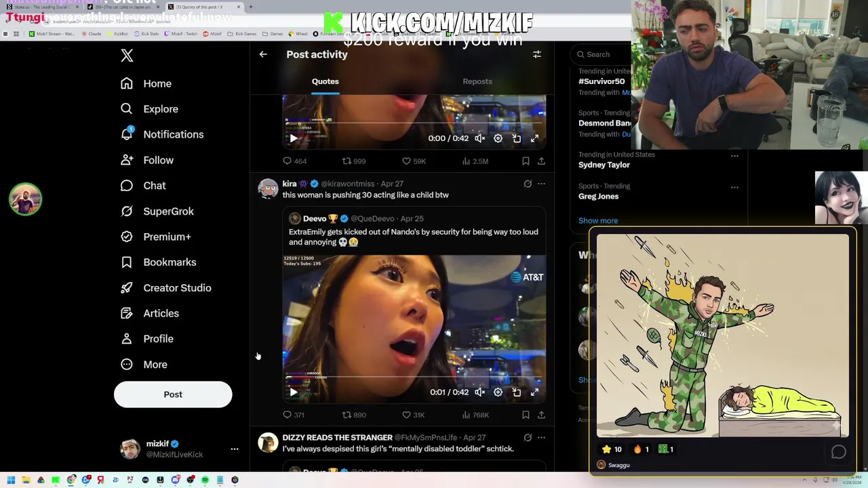This screenshot has height=488, width=868.
Task: Click Grok icon on kira's post
Action: (x=528, y=184)
